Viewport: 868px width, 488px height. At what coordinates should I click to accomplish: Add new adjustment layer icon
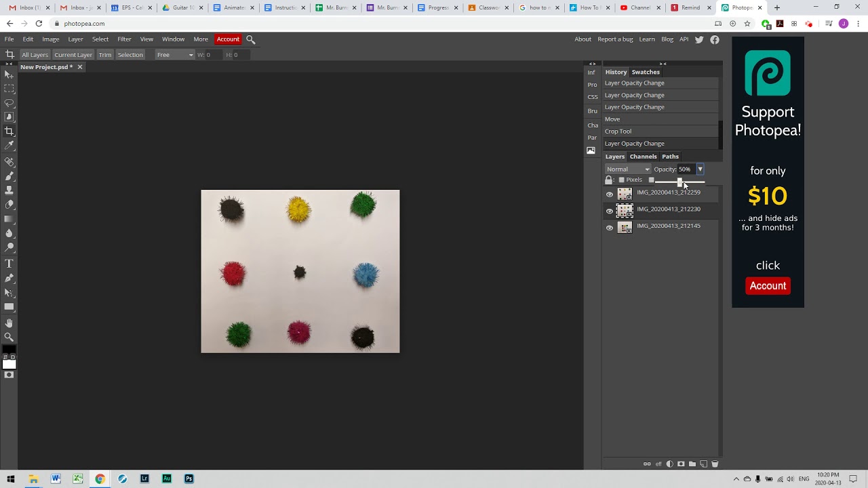(x=670, y=464)
